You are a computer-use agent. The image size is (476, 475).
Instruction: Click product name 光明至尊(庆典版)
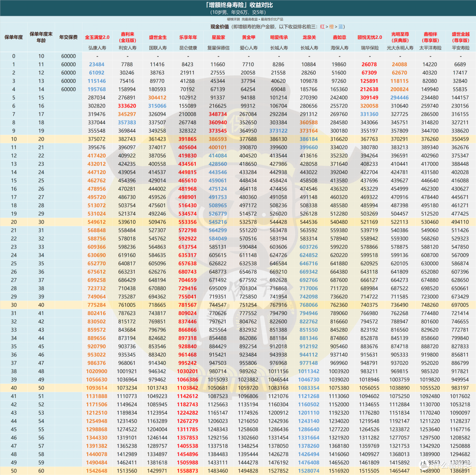(x=400, y=37)
